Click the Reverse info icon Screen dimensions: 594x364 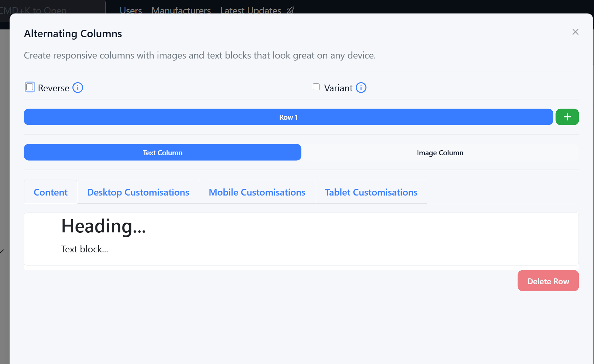tap(78, 88)
